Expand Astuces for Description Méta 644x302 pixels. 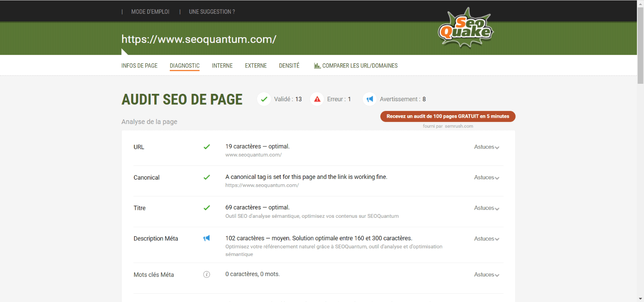pyautogui.click(x=486, y=238)
